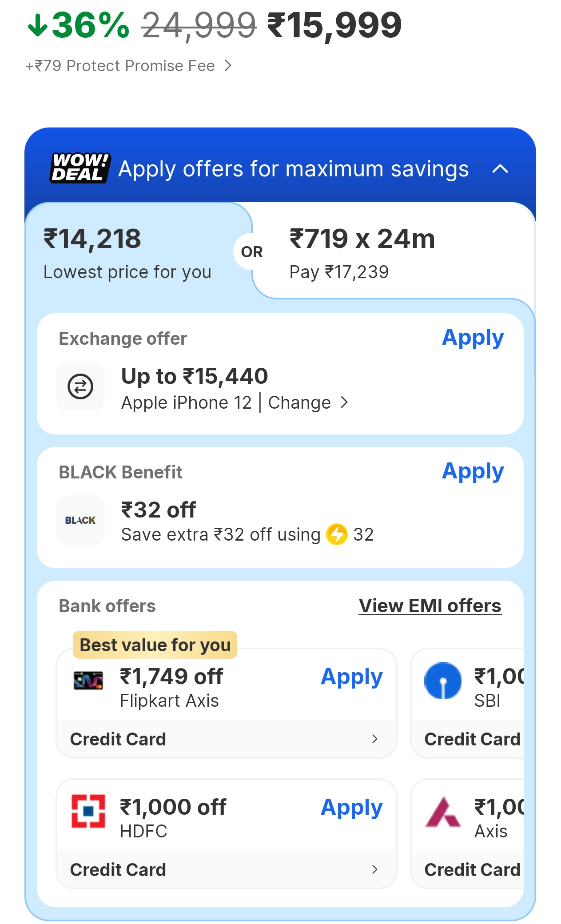Click the Axis bank logo
Image resolution: width=561 pixels, height=924 pixels.
click(x=443, y=812)
